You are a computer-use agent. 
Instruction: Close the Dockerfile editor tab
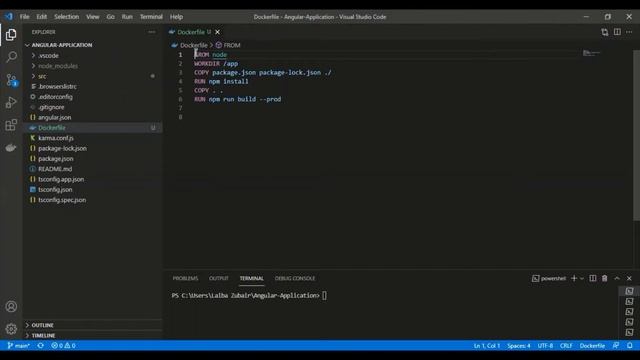coord(218,32)
